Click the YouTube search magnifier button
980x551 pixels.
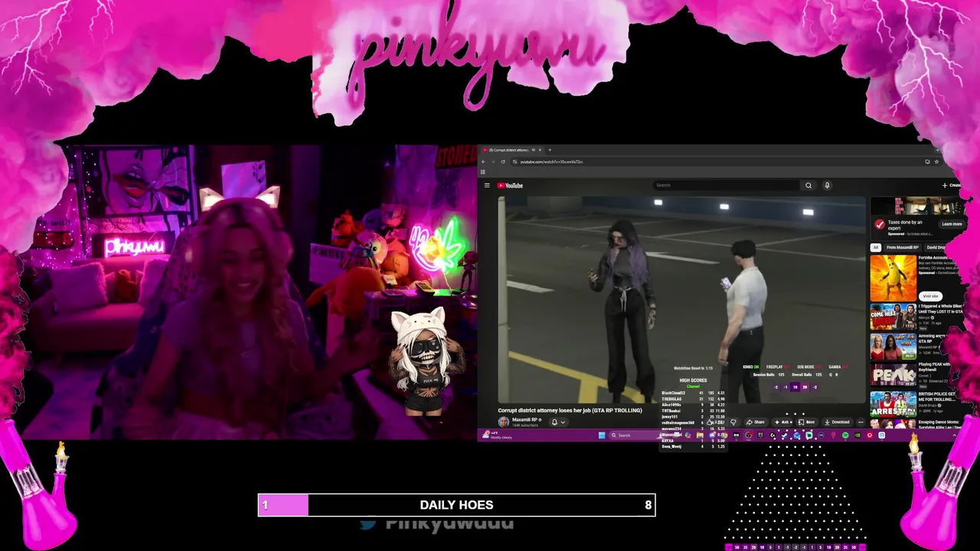coord(808,185)
